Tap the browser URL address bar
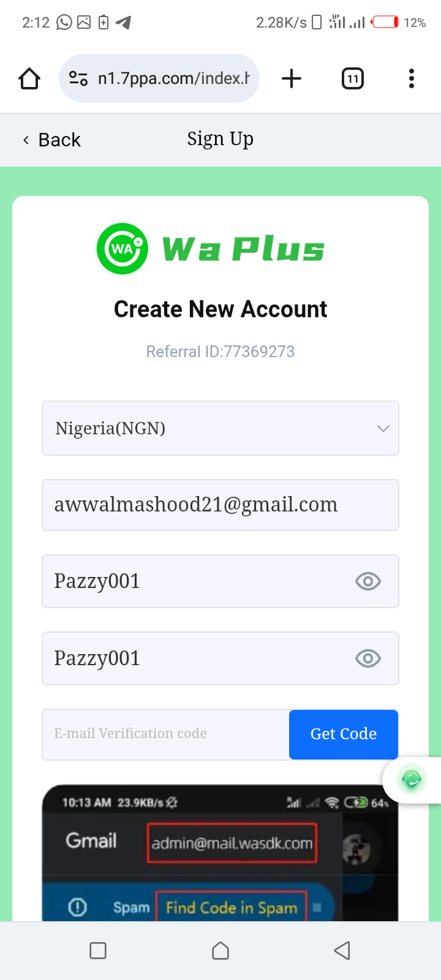Screen dimensions: 441x980 [174, 78]
